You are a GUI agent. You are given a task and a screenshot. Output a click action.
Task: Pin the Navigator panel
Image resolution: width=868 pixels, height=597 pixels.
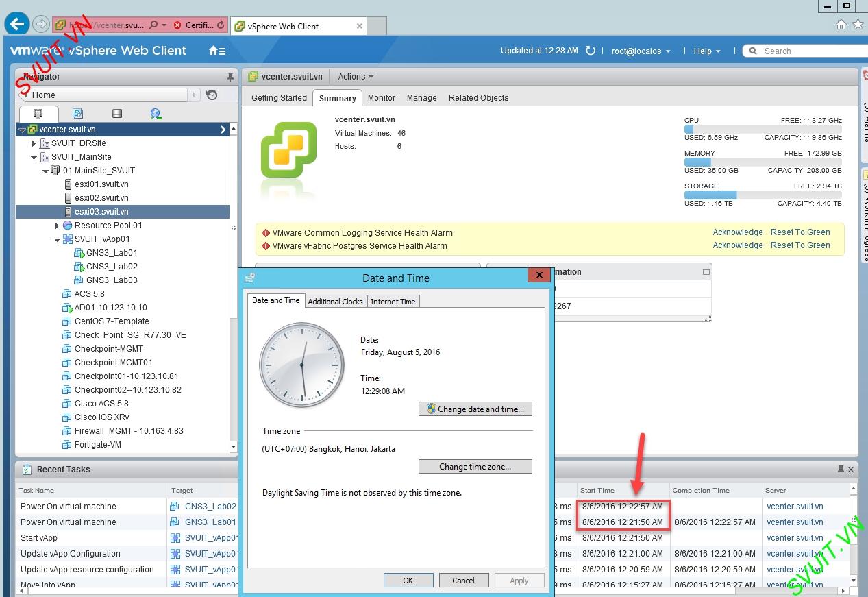point(230,77)
